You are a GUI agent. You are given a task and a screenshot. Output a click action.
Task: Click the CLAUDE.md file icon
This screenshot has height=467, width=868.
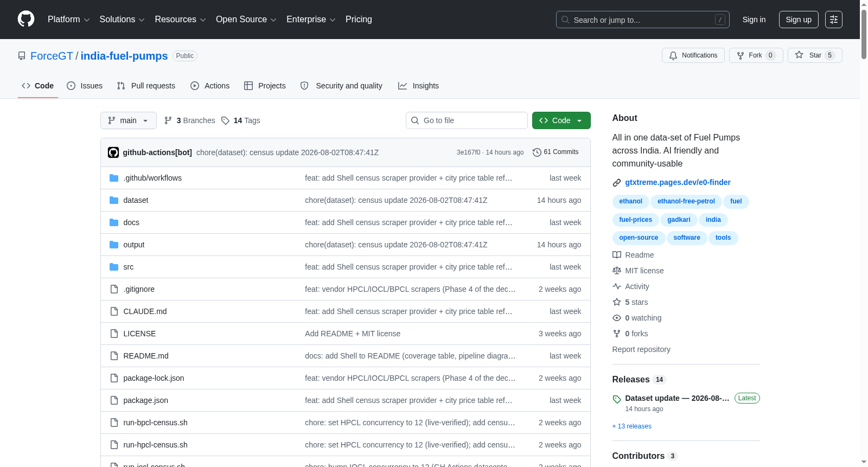114,311
